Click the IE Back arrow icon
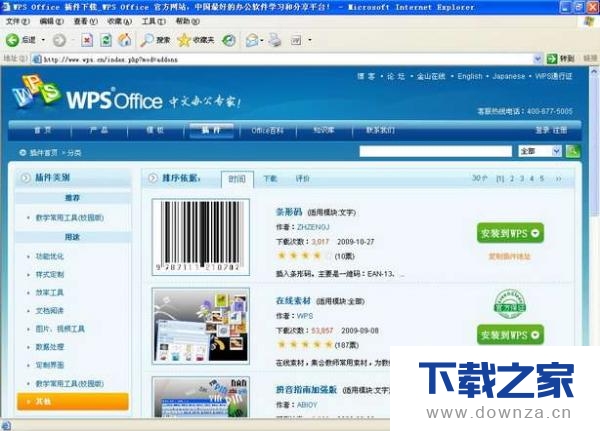Image resolution: width=600 pixels, height=431 pixels. [12, 40]
